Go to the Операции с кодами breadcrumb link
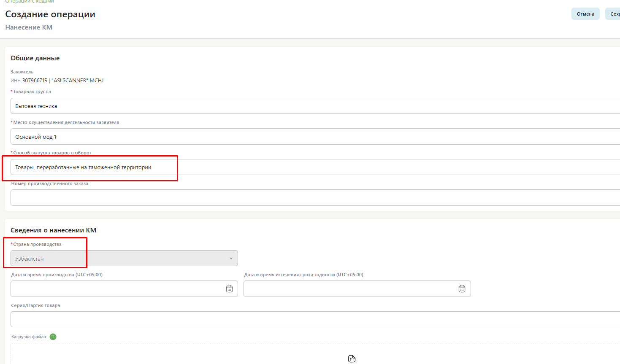The width and height of the screenshot is (620, 364). pyautogui.click(x=30, y=2)
